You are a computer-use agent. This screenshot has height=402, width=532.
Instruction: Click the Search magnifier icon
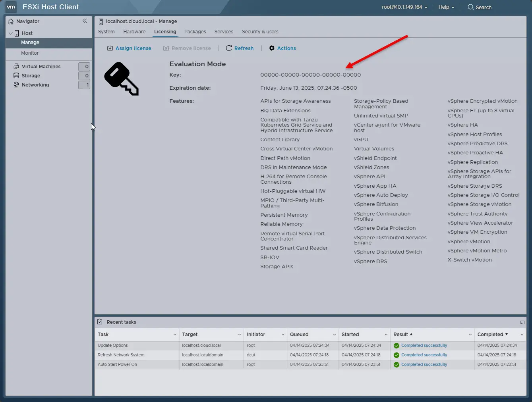point(471,7)
